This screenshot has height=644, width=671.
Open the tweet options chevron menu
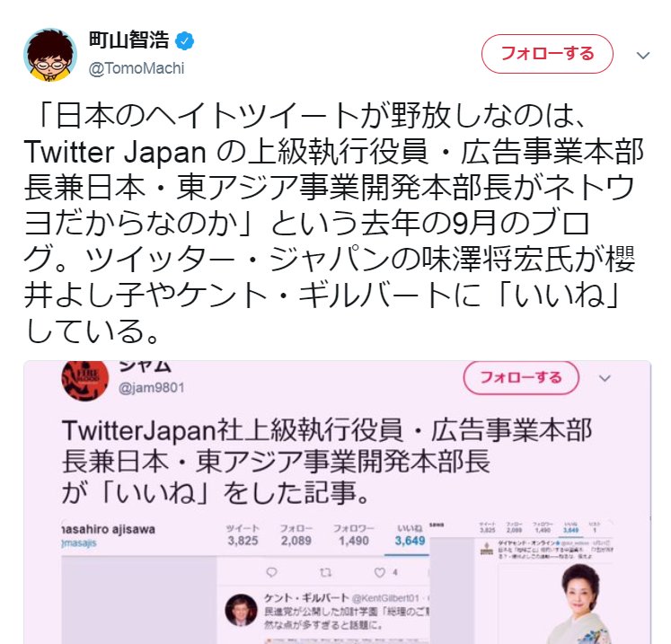tap(643, 56)
